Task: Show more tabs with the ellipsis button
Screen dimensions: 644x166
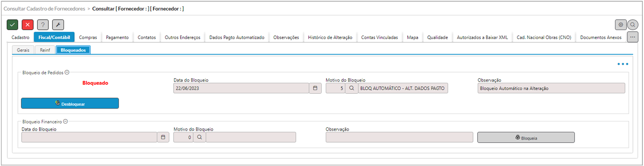Action: (632, 37)
